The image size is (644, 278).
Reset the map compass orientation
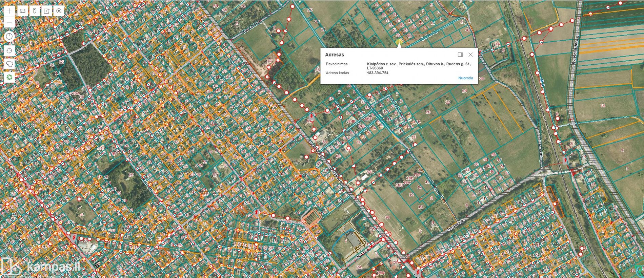pyautogui.click(x=9, y=36)
